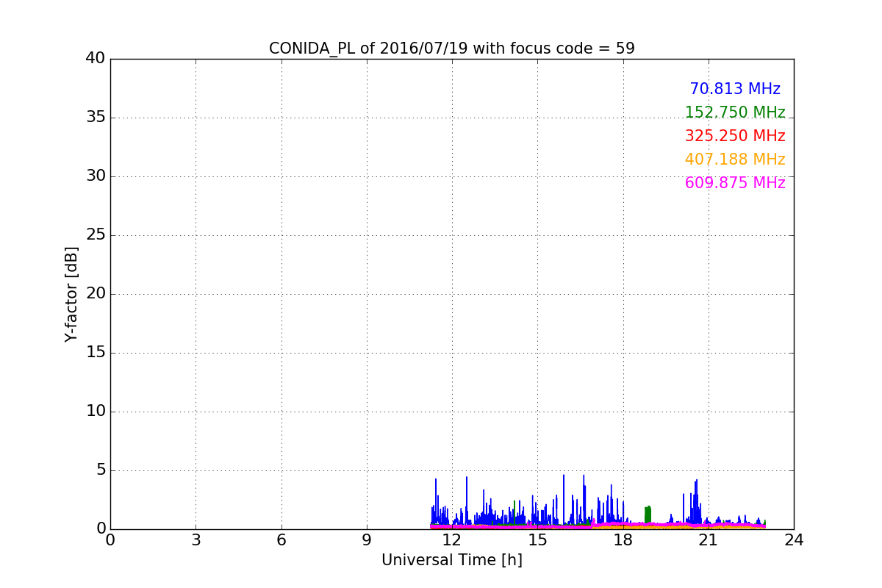Click the x-axis tick label 21
This screenshot has height=588, width=882.
[x=709, y=540]
